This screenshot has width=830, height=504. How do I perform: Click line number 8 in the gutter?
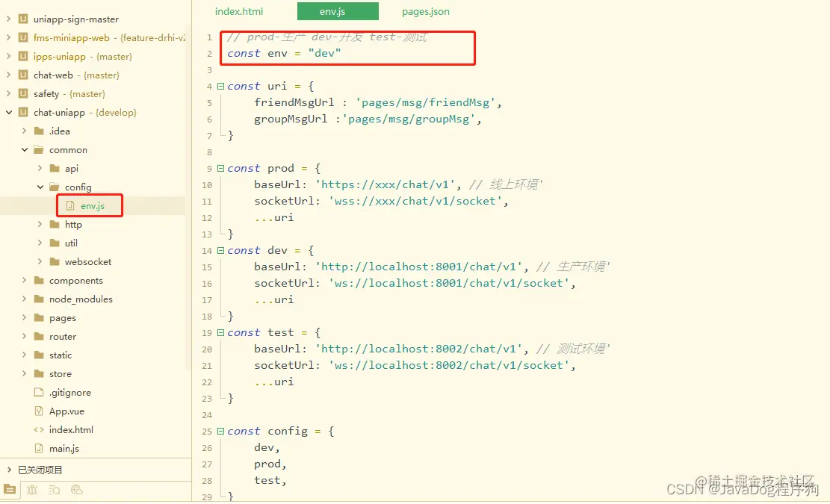point(210,152)
